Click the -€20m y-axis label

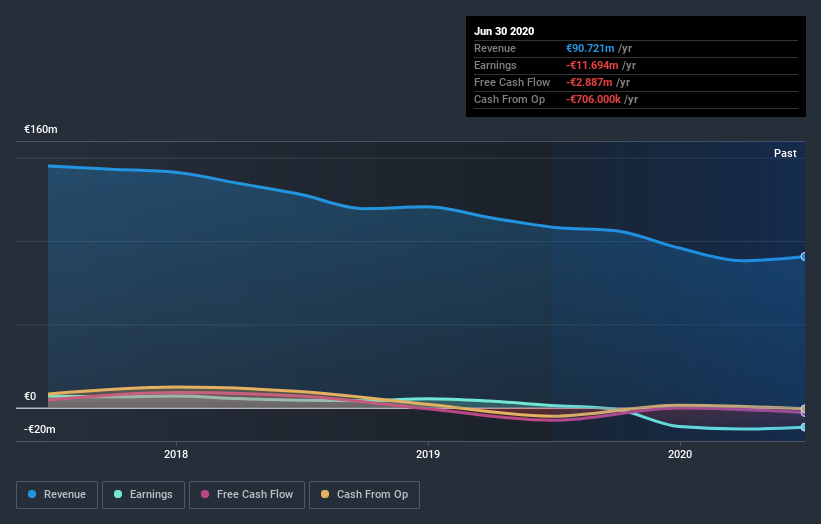(x=39, y=429)
